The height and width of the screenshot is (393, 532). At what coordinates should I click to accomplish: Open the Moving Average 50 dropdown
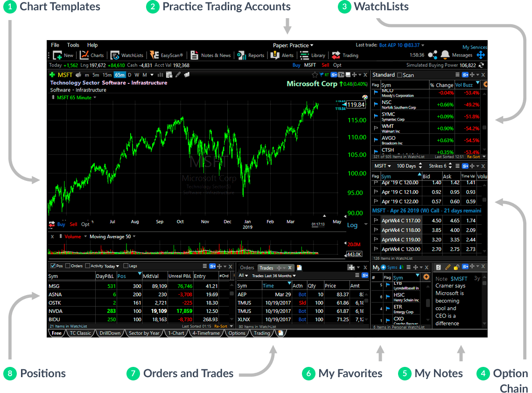coord(112,236)
